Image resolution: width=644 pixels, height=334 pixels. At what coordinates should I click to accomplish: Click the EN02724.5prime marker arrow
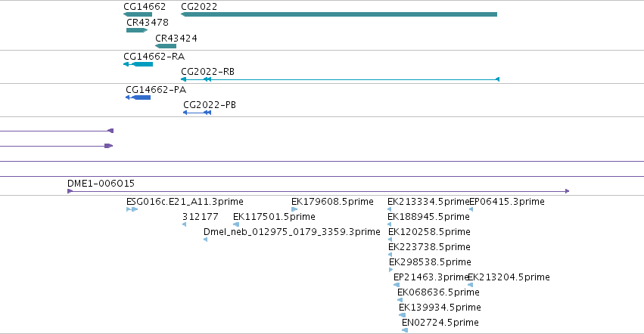pyautogui.click(x=405, y=330)
